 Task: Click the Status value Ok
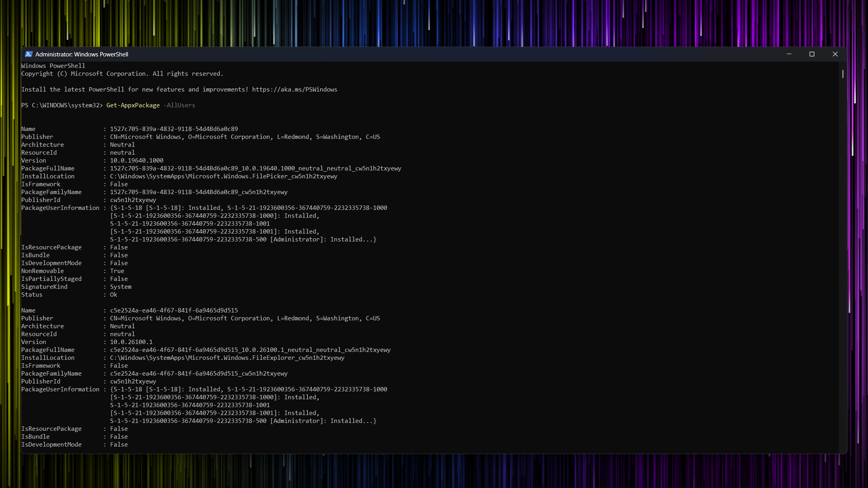(x=114, y=295)
